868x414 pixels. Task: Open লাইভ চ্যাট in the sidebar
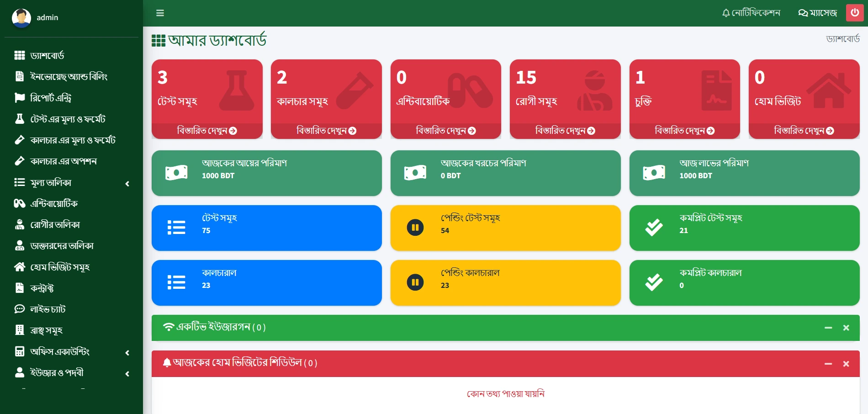pos(48,309)
